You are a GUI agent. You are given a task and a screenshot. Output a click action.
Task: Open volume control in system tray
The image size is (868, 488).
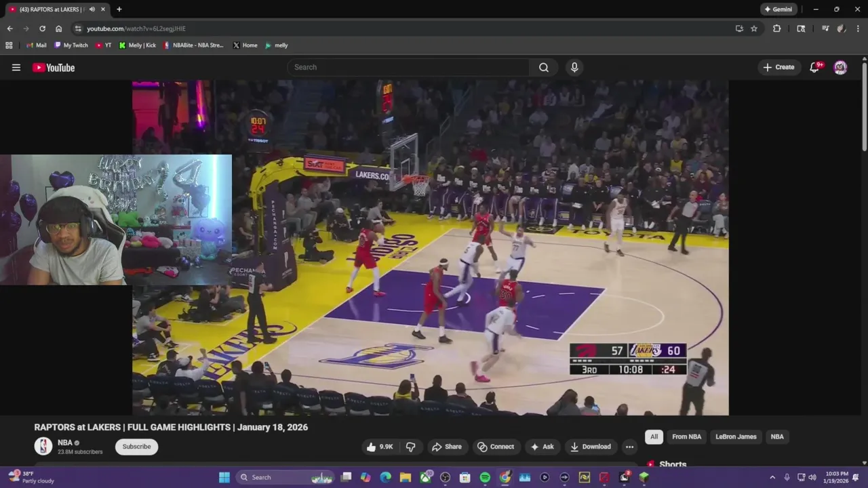812,477
